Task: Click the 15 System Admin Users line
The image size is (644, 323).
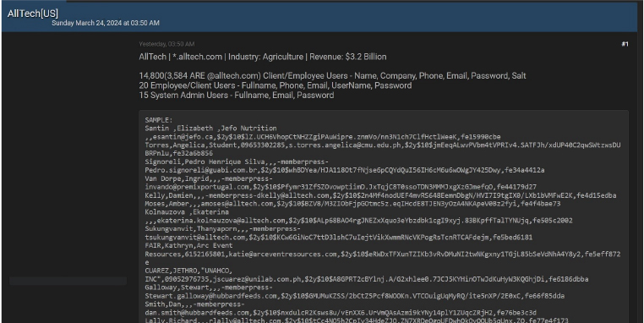Action: [x=236, y=95]
